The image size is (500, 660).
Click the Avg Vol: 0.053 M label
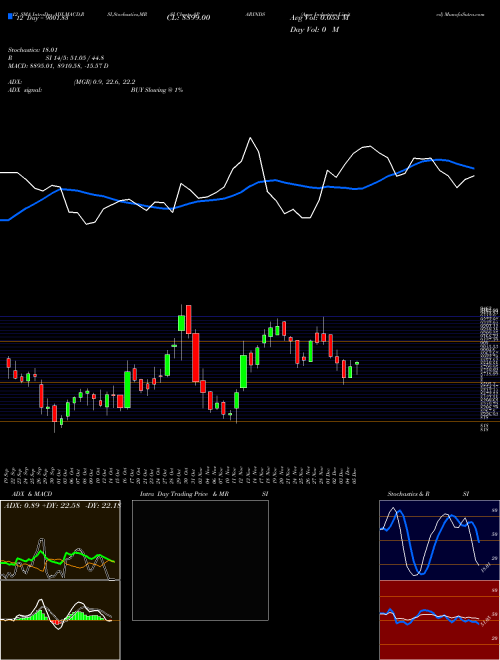pyautogui.click(x=320, y=17)
